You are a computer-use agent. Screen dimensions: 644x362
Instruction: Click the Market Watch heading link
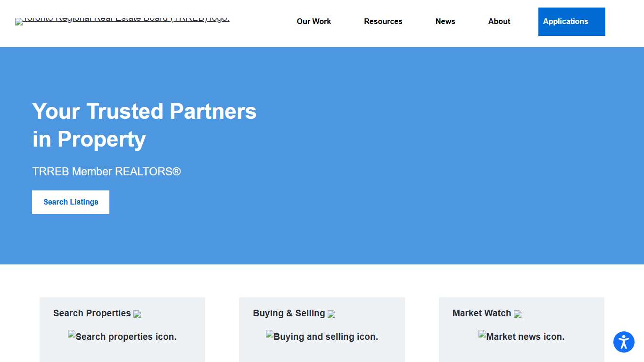tap(482, 313)
